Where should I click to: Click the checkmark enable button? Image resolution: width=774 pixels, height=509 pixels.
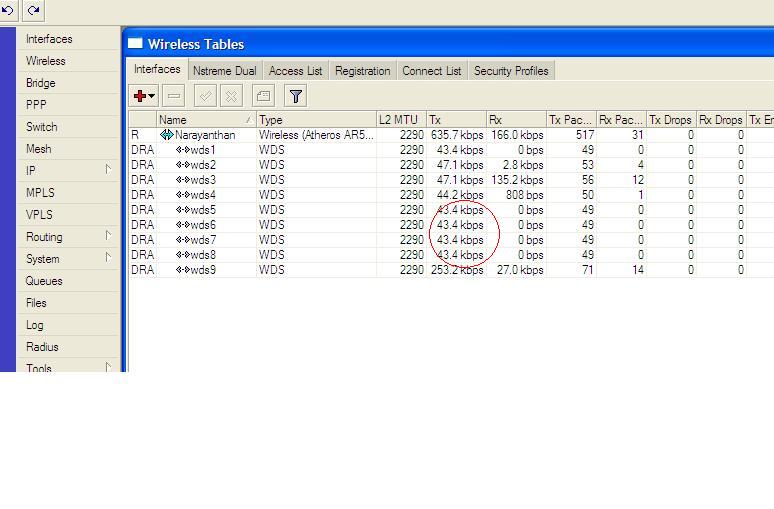point(205,96)
